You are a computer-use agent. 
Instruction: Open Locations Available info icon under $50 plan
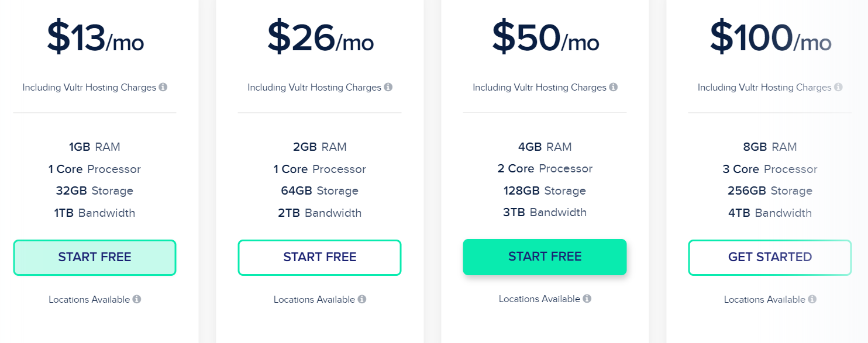pos(587,299)
